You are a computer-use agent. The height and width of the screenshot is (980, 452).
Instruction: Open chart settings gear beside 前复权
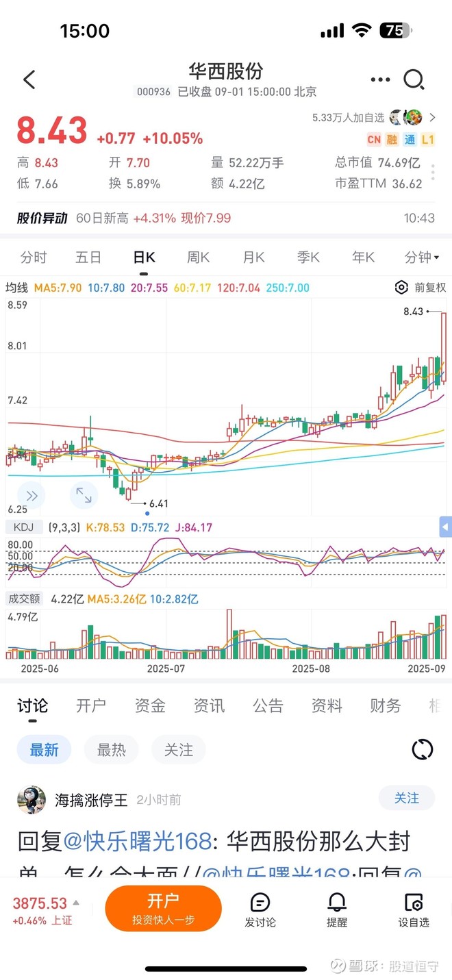click(x=402, y=288)
